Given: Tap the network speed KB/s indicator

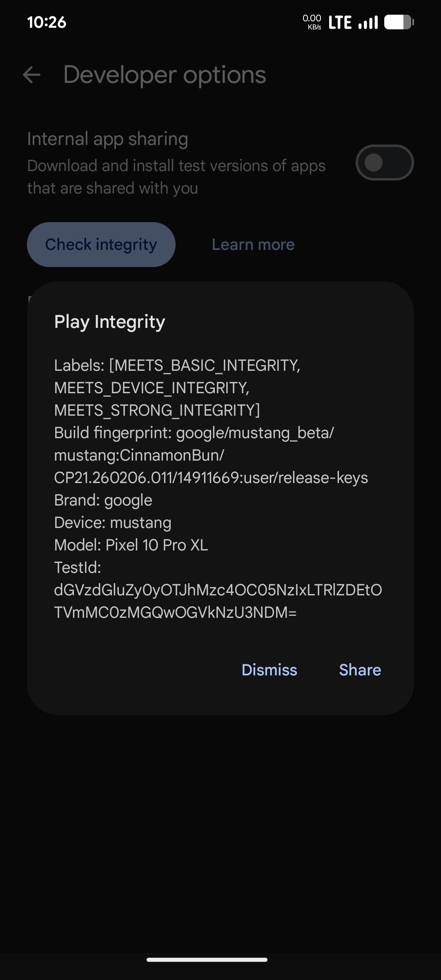Looking at the screenshot, I should point(312,22).
